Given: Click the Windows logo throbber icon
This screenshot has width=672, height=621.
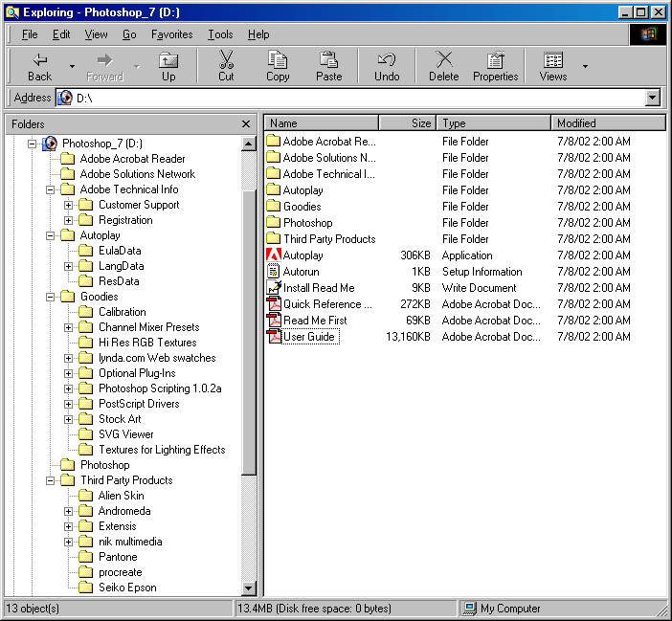Looking at the screenshot, I should 648,34.
